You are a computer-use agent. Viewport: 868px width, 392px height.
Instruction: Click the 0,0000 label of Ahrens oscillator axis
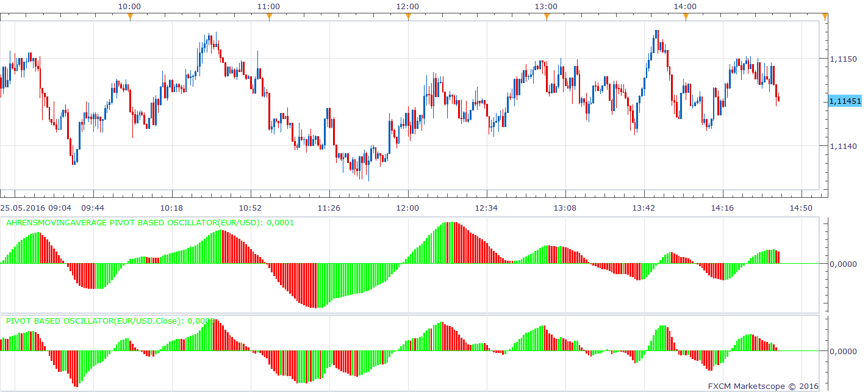pos(844,264)
